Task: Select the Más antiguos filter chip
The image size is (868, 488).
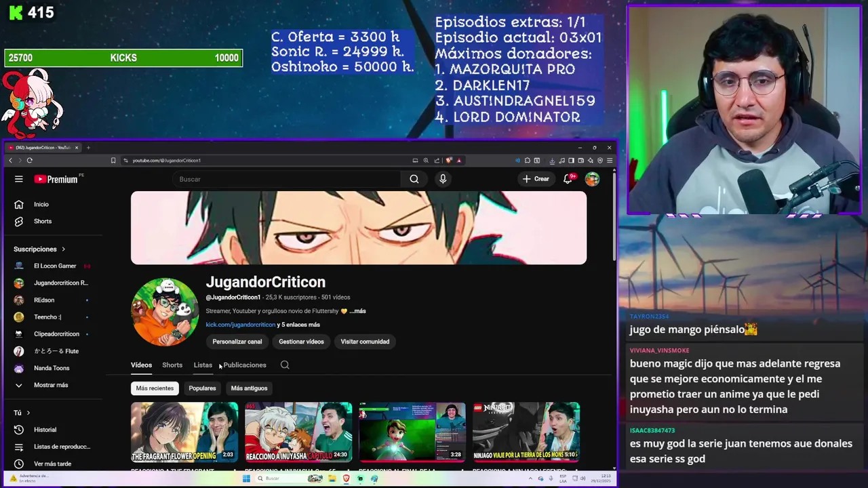Action: tap(249, 388)
